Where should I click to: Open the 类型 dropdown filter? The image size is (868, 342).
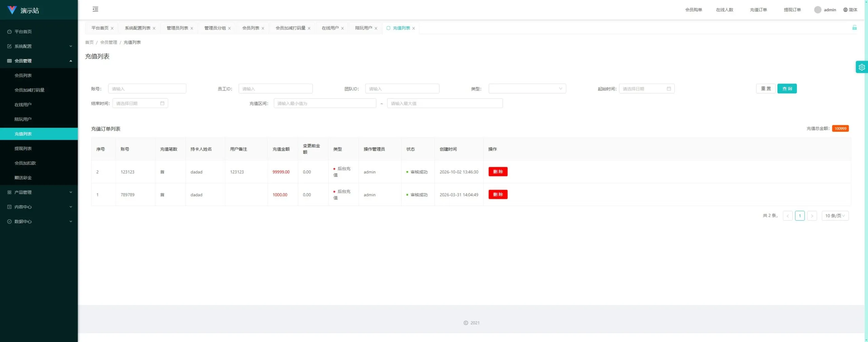527,89
